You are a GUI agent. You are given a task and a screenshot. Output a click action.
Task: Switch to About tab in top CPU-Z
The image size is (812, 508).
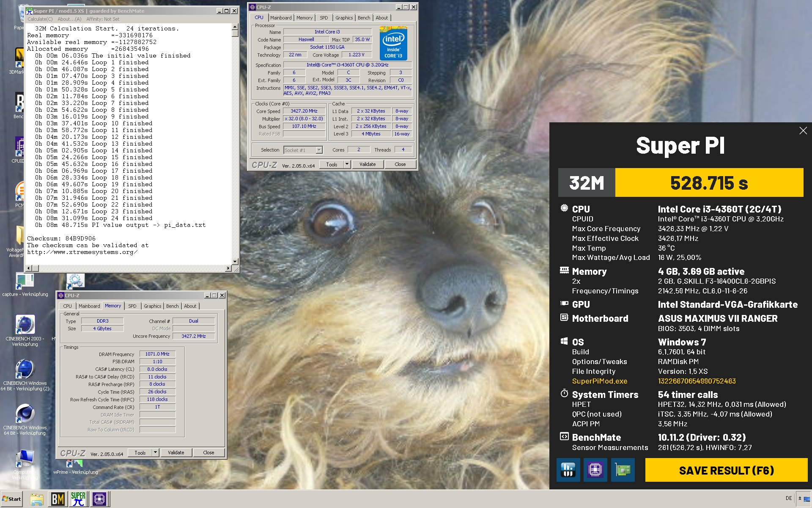[x=382, y=18]
